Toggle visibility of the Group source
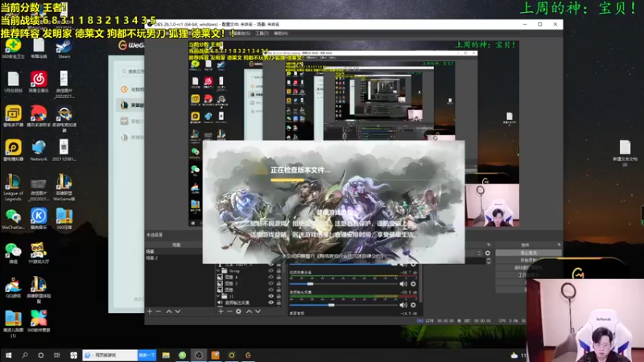 [270, 271]
